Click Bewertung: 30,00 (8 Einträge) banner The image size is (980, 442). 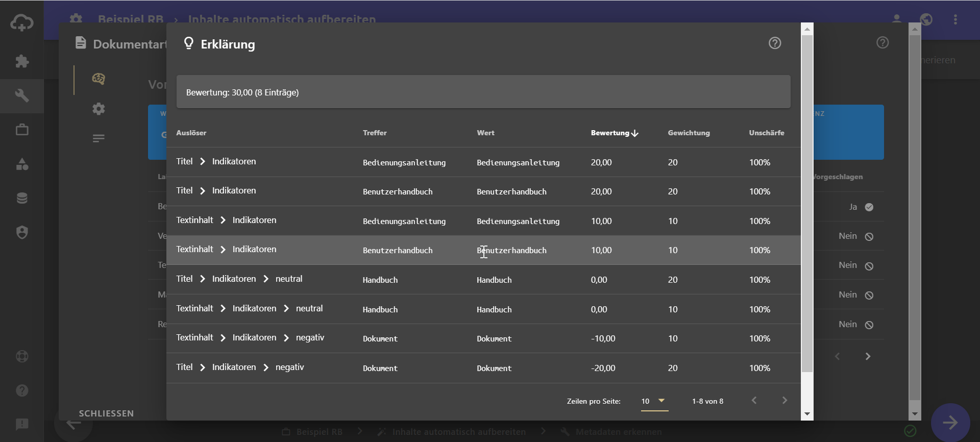point(483,92)
